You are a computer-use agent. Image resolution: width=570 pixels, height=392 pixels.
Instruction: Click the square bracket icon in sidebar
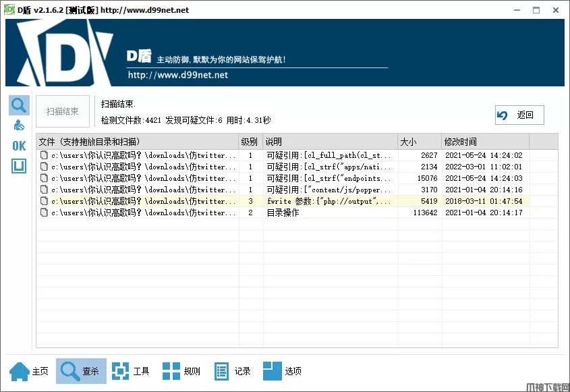click(19, 165)
